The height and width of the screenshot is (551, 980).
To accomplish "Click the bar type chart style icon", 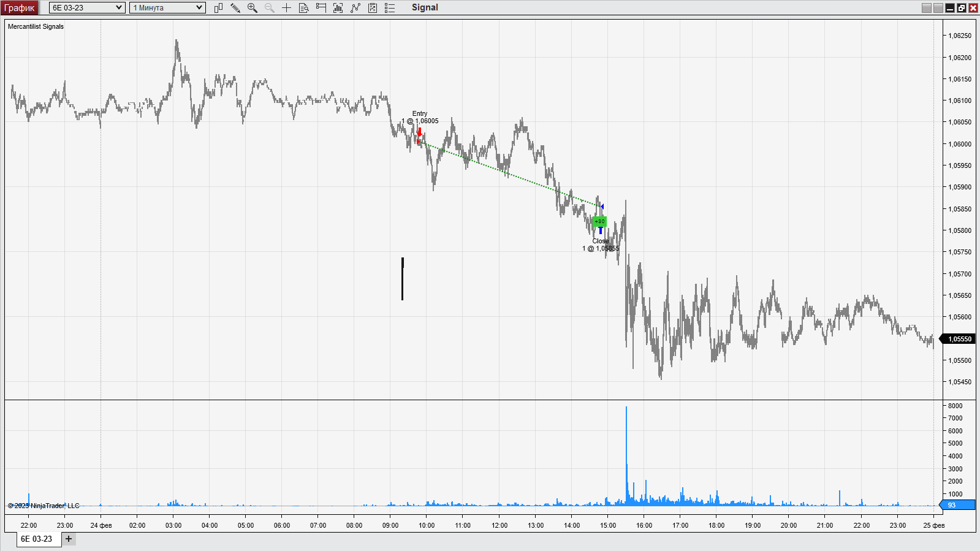I will pyautogui.click(x=218, y=8).
